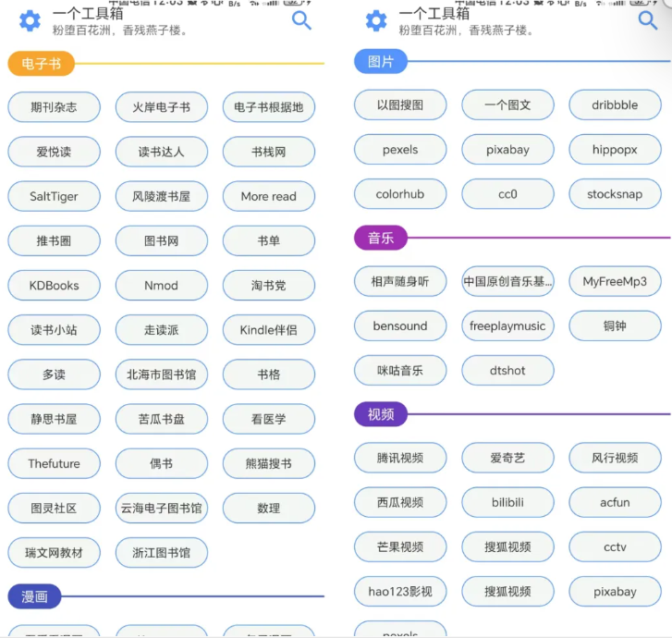Tap freeplaymusic button

(x=507, y=325)
